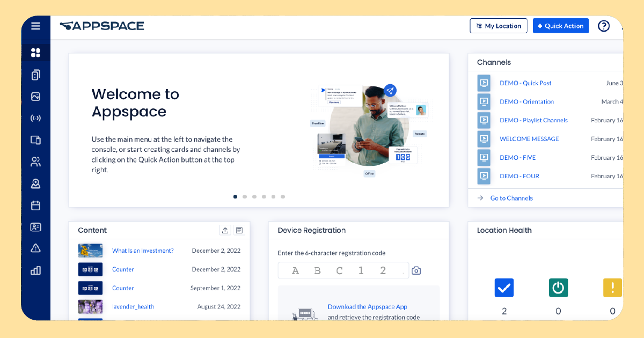The width and height of the screenshot is (644, 338).
Task: Open the Calendar reservations icon in sidebar
Action: click(x=35, y=205)
